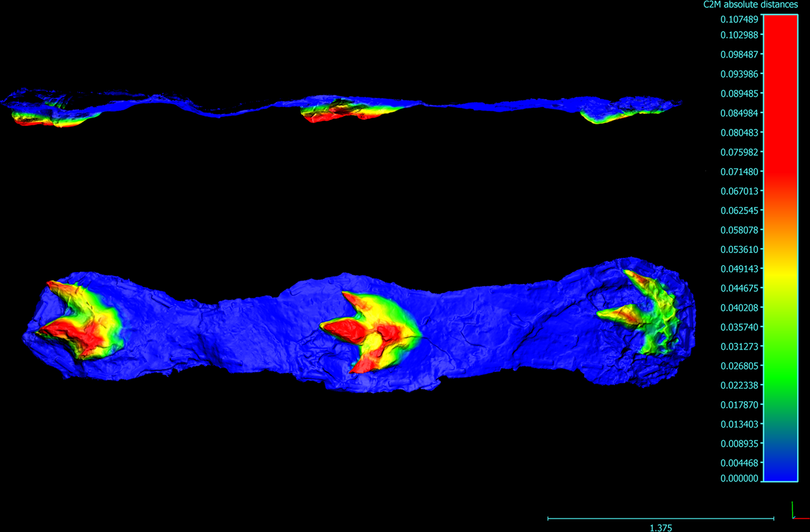Screen dimensions: 810x532
Task: Click the 0.107489 maximum scale label
Action: pos(739,20)
